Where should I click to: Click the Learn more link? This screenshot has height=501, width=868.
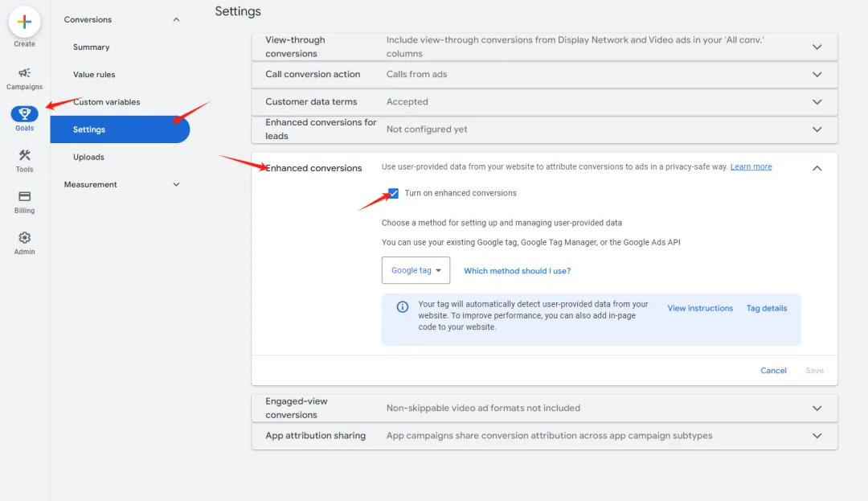(751, 166)
